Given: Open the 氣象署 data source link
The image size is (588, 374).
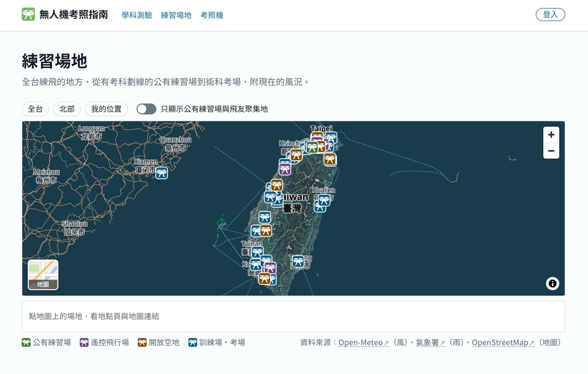Looking at the screenshot, I should tap(430, 343).
